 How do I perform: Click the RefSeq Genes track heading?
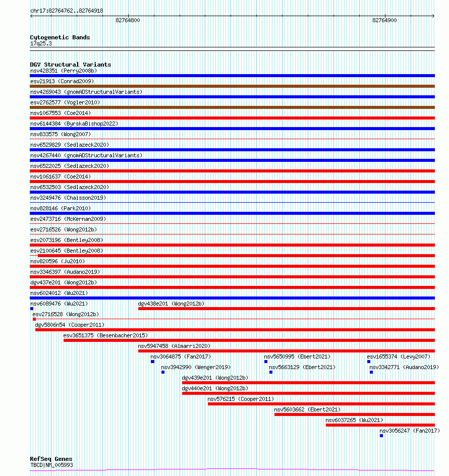click(51, 459)
